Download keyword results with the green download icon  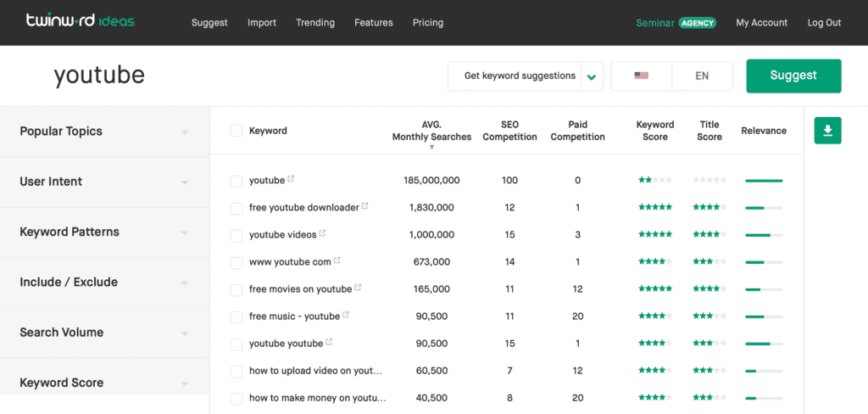(x=827, y=131)
